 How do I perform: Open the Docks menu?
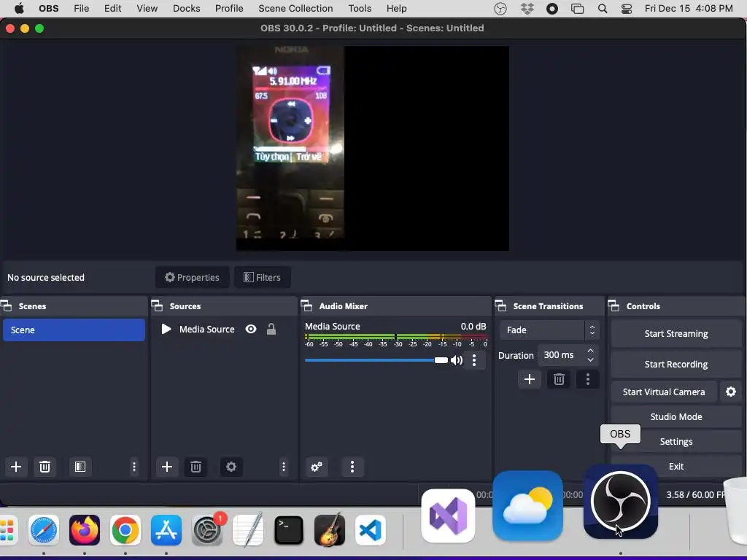tap(186, 9)
